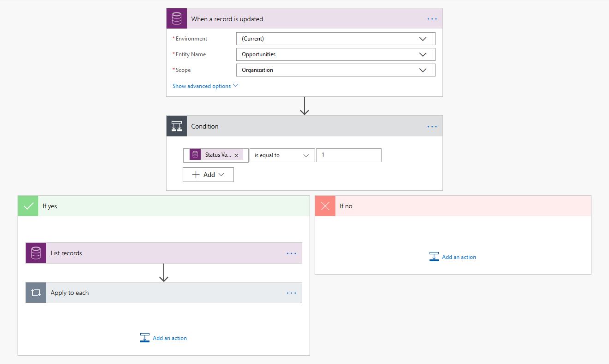The image size is (609, 364).
Task: Click the condition value field containing 1
Action: [348, 155]
